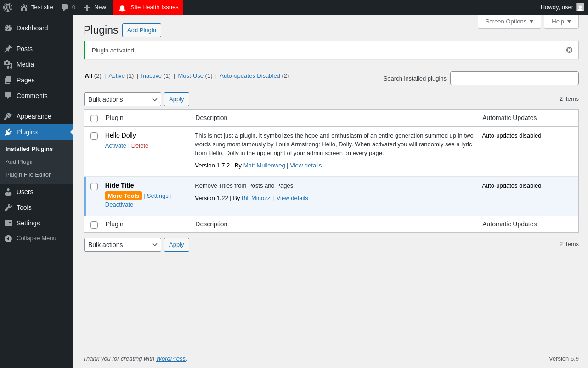Click the Test site name link

click(x=42, y=7)
